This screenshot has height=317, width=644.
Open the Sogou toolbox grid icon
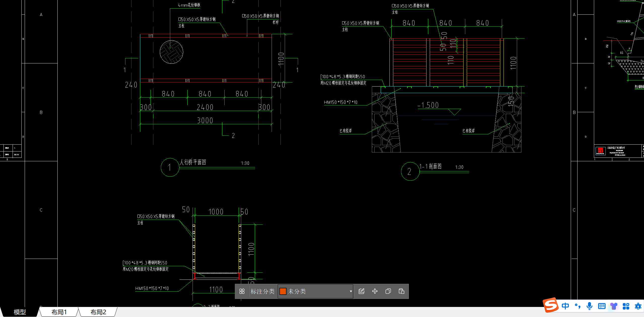coord(626,306)
